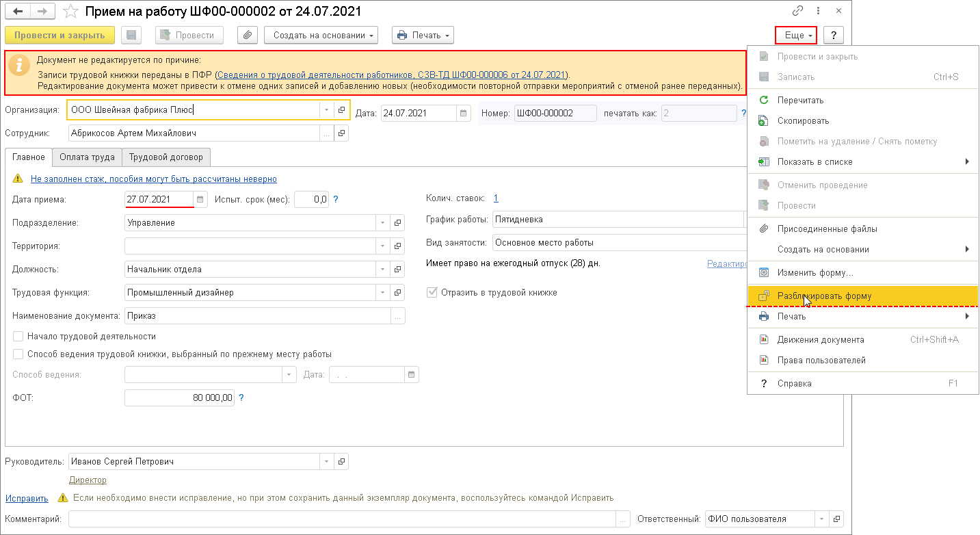The height and width of the screenshot is (535, 980).
Task: Click help question mark next to ФОТ
Action: (241, 397)
